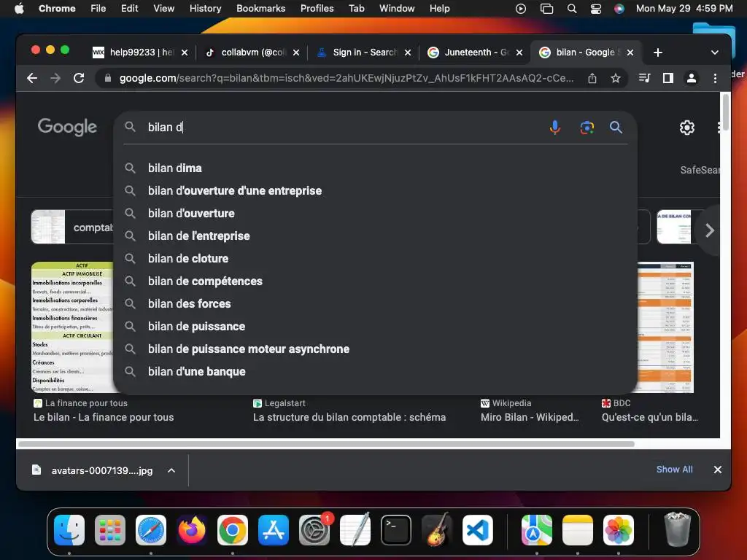Open the Bookmarks menu
Image resolution: width=747 pixels, height=560 pixels.
[x=260, y=8]
